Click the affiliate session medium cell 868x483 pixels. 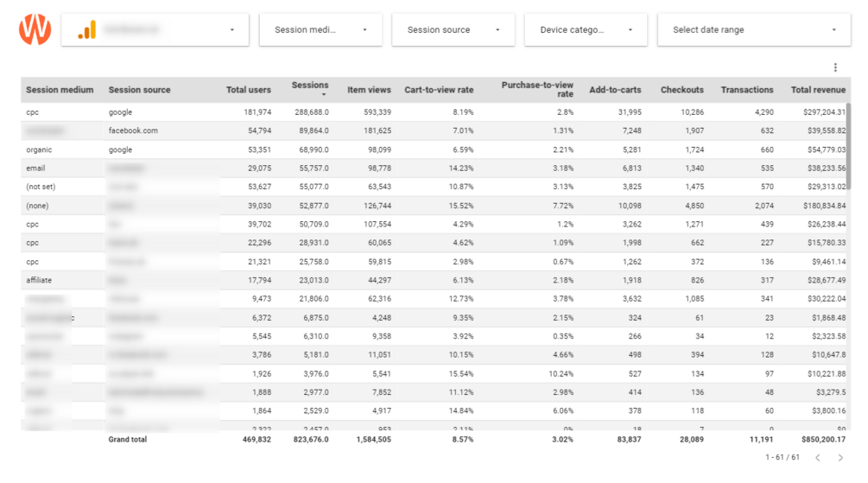(39, 280)
